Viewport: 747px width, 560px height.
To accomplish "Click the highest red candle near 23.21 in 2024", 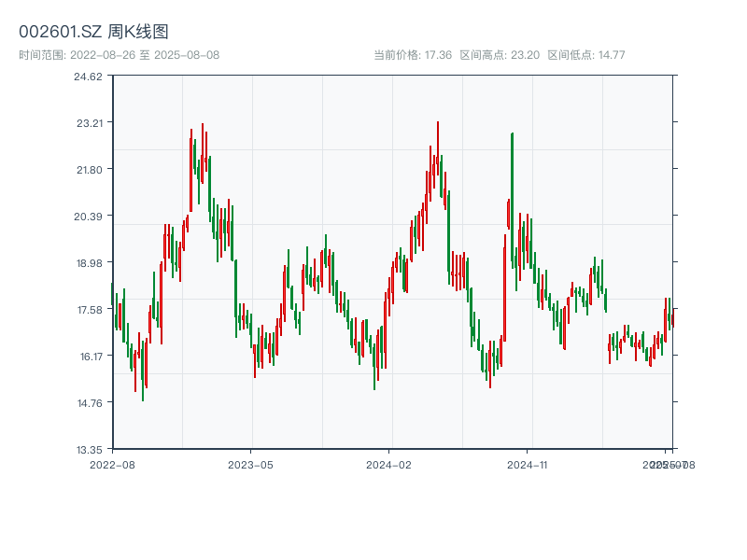I will coord(438,147).
